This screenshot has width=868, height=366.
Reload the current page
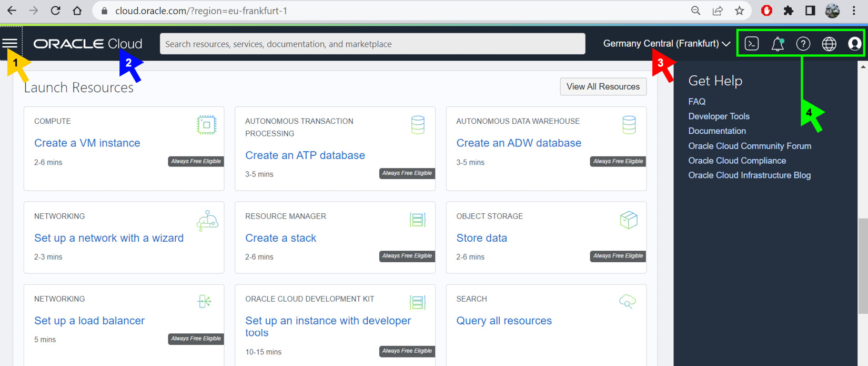pyautogui.click(x=55, y=11)
